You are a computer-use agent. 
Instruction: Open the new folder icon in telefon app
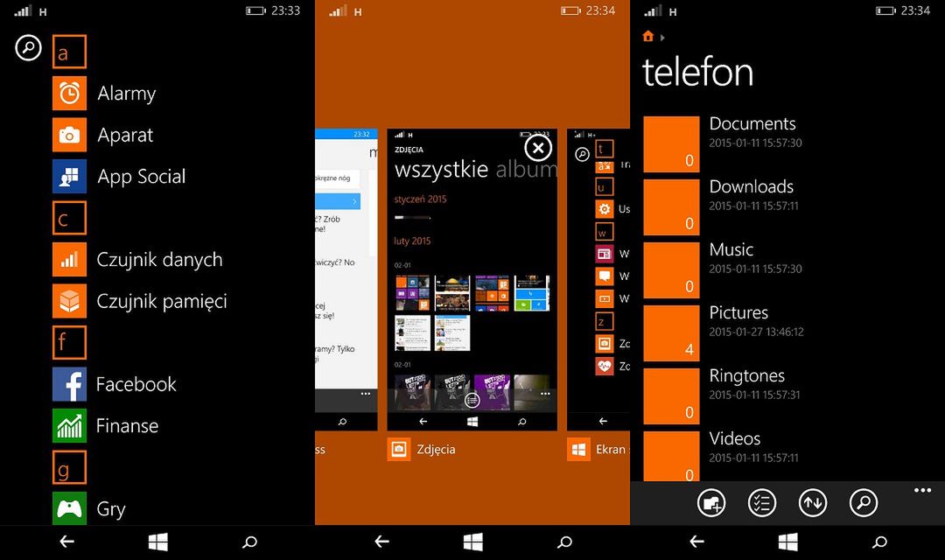point(711,503)
